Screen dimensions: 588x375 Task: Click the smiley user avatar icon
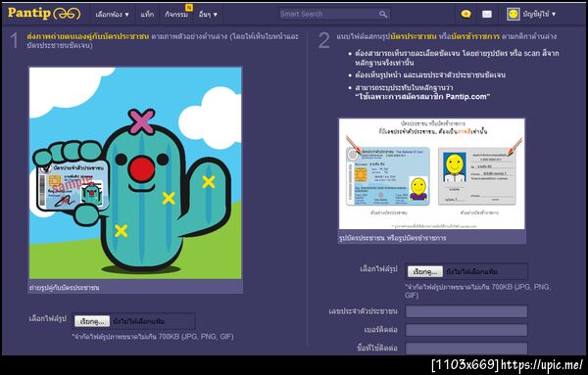[x=513, y=14]
